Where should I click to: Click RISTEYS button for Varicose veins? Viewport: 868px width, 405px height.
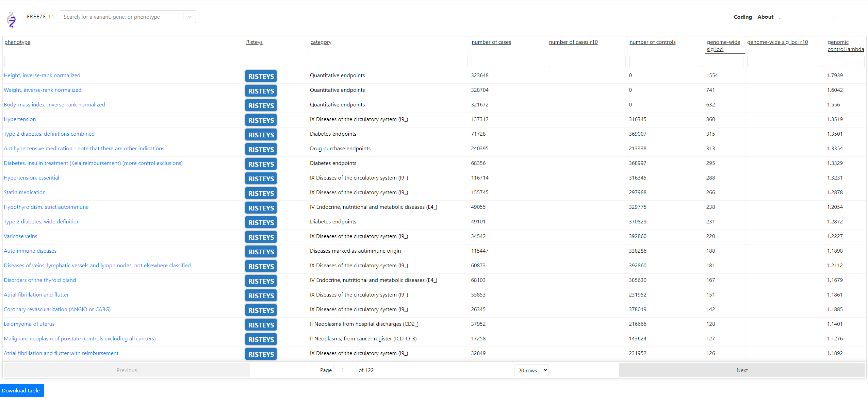tap(261, 237)
